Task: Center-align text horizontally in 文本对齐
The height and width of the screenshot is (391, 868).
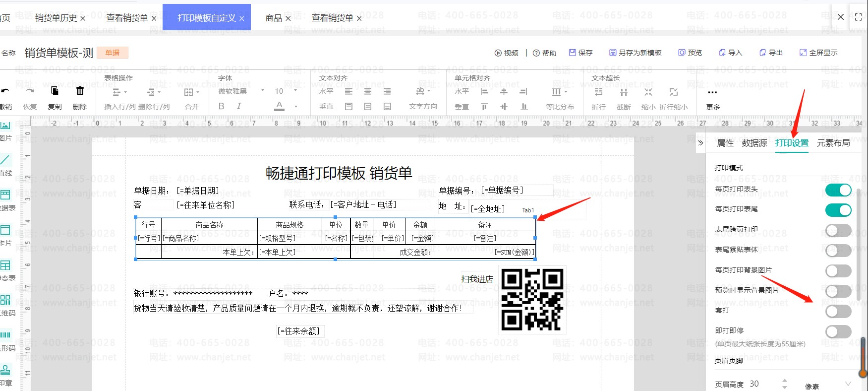Action: [368, 92]
